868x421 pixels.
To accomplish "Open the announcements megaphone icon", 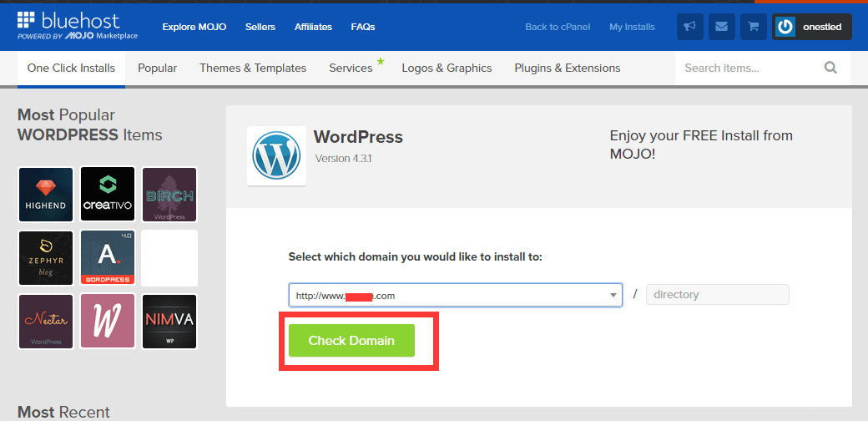I will coord(690,27).
